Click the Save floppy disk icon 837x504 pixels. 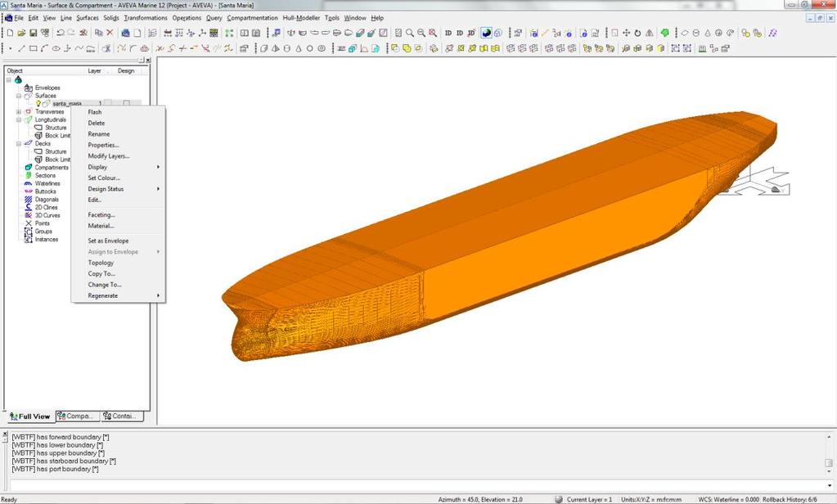33,33
